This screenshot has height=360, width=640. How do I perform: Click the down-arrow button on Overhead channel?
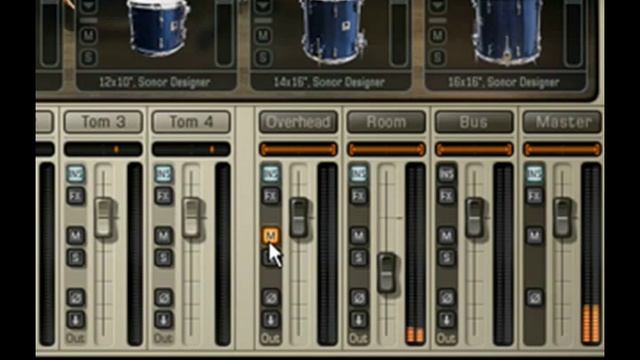tap(271, 320)
